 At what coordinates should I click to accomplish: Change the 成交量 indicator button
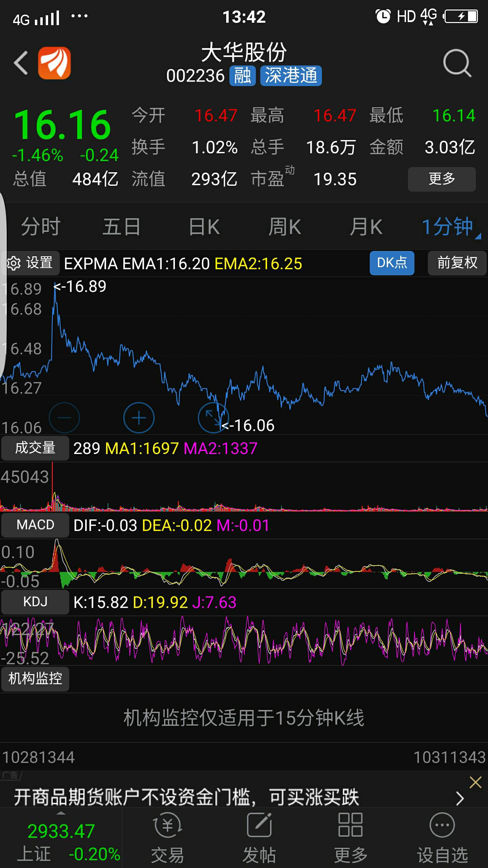coord(35,448)
